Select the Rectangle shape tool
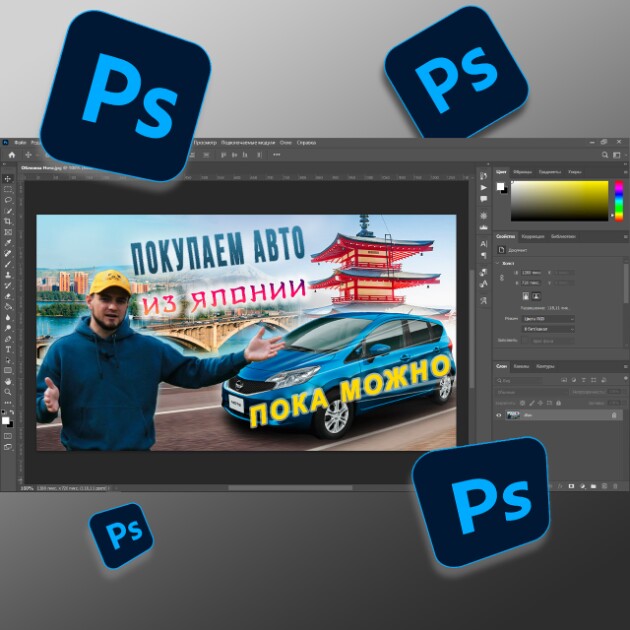 tap(8, 371)
